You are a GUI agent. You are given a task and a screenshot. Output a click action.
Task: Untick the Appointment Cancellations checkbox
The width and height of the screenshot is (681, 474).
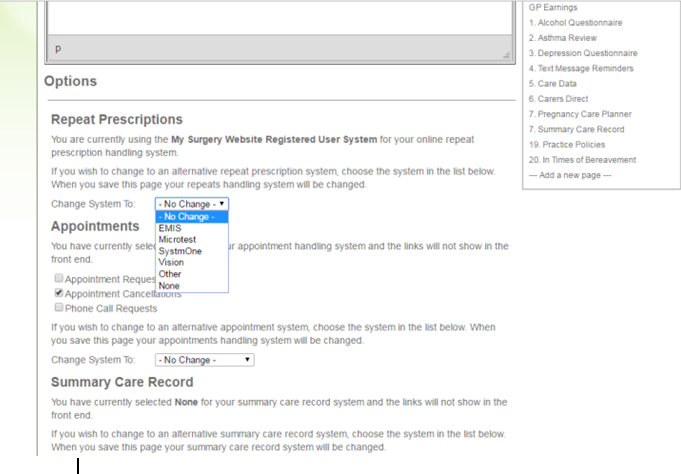coord(59,294)
